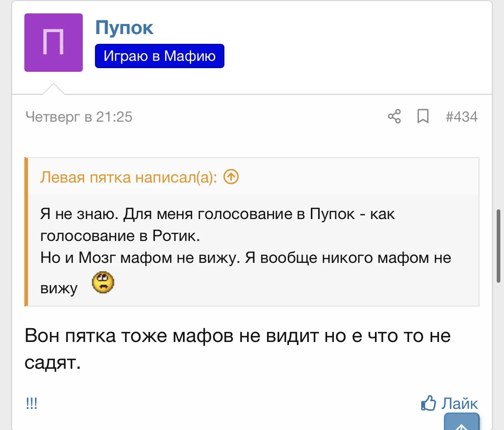
Task: Click the quoted line starting Я не знаю
Action: 217,214
